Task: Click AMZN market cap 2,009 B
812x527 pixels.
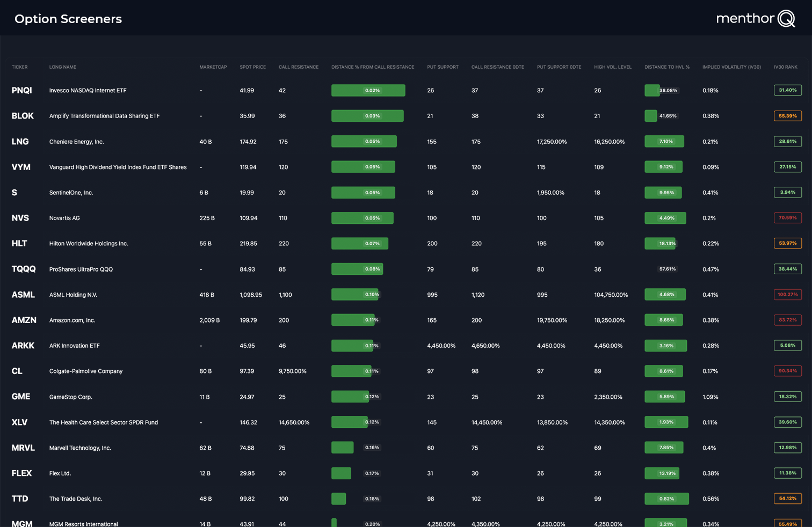Action: (209, 320)
